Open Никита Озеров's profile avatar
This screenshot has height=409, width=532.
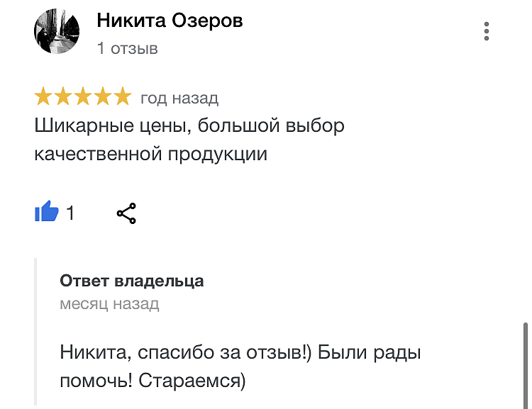[57, 31]
